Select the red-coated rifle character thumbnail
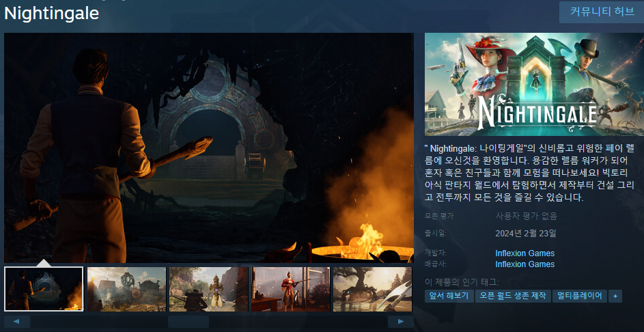Image resolution: width=644 pixels, height=332 pixels. [x=291, y=289]
